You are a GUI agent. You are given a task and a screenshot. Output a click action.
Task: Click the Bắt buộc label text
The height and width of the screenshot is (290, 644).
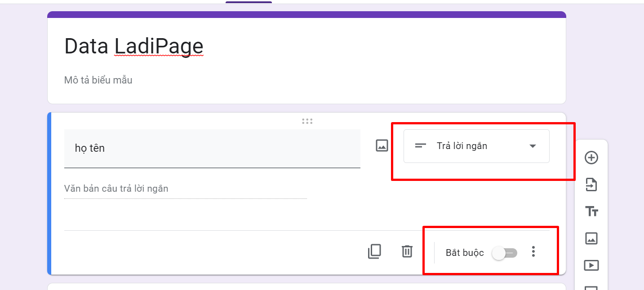[464, 253]
